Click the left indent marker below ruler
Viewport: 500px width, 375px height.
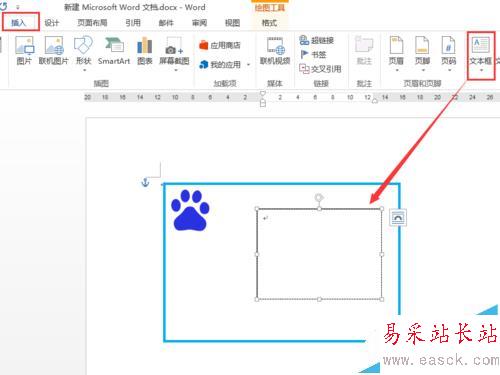pyautogui.click(x=263, y=103)
